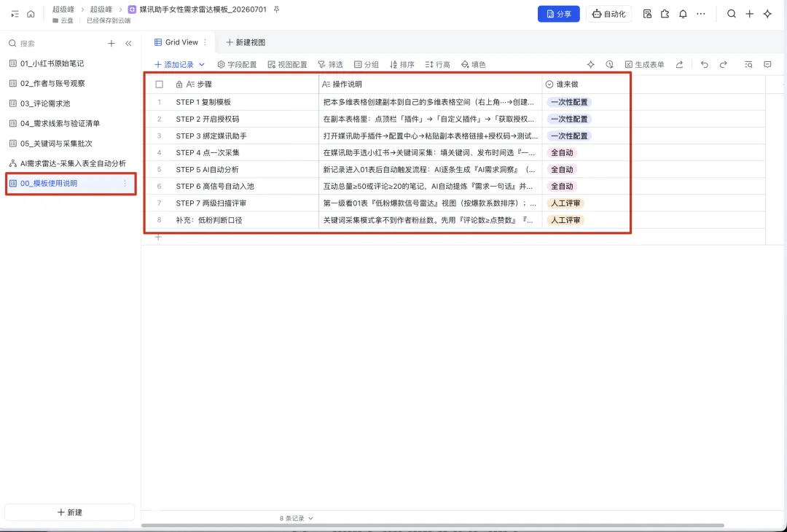Image resolution: width=787 pixels, height=532 pixels.
Task: Open table 04_需求线索与验证清单
Action: [x=70, y=123]
